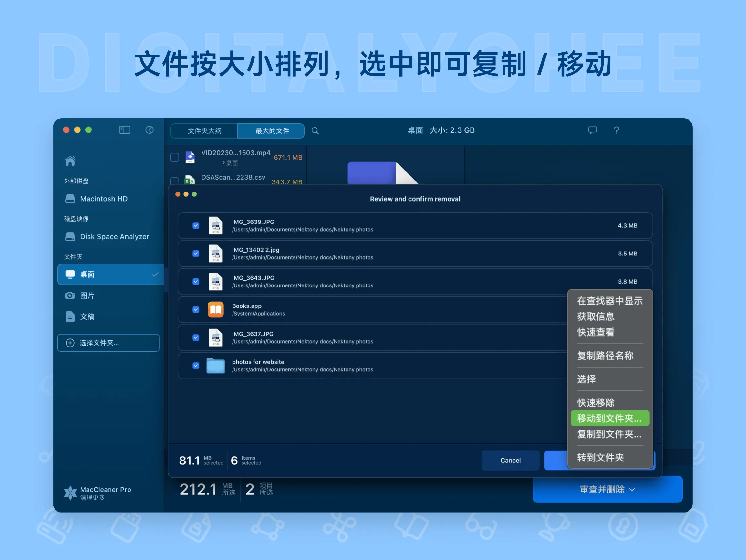Click the Home icon in the sidebar
The width and height of the screenshot is (746, 560).
pyautogui.click(x=70, y=161)
